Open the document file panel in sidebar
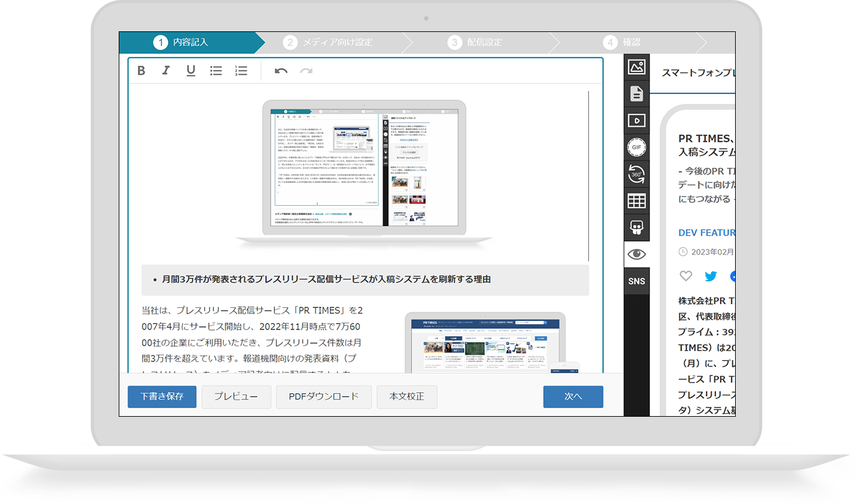The width and height of the screenshot is (860, 504). (x=636, y=93)
